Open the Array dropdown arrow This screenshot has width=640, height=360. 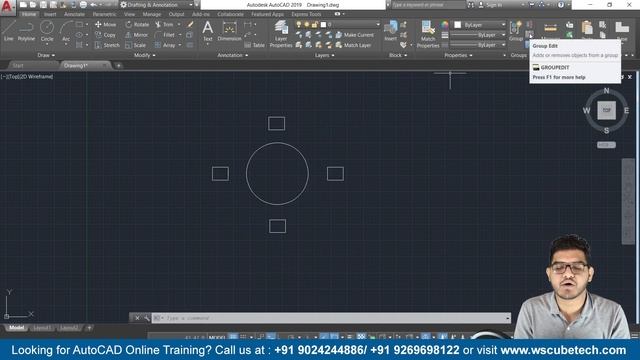pos(180,45)
